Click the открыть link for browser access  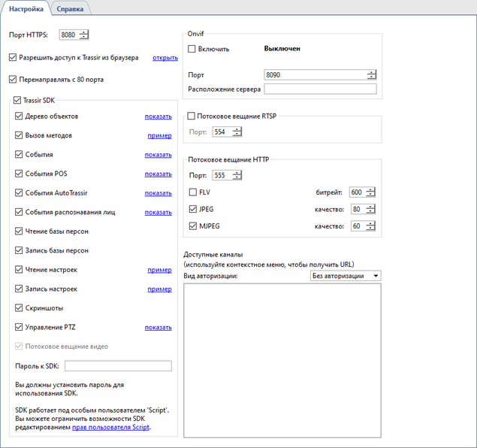165,57
